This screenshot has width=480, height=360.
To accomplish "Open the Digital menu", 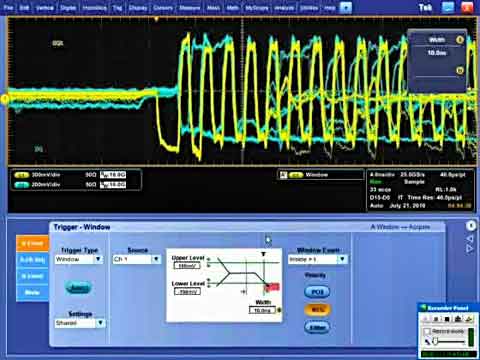I will pos(68,7).
